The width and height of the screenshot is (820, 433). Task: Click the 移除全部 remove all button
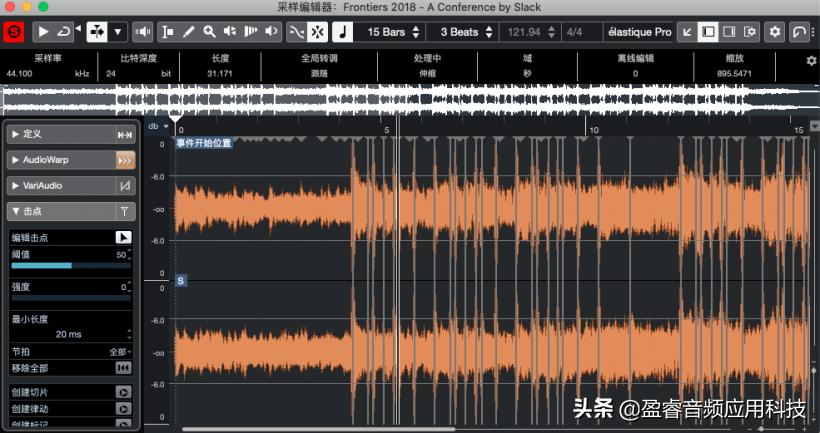tap(123, 368)
